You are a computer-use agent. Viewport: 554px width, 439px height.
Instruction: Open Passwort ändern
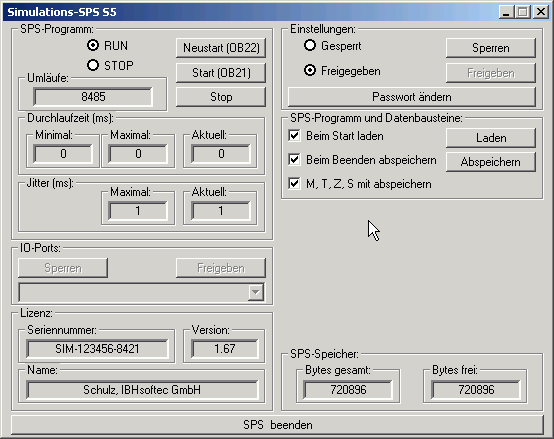412,97
